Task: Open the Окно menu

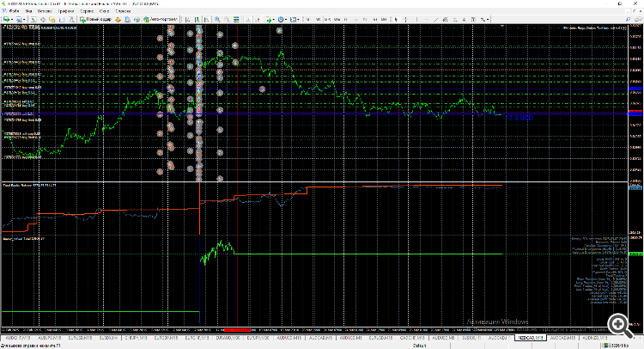Action: tap(104, 11)
